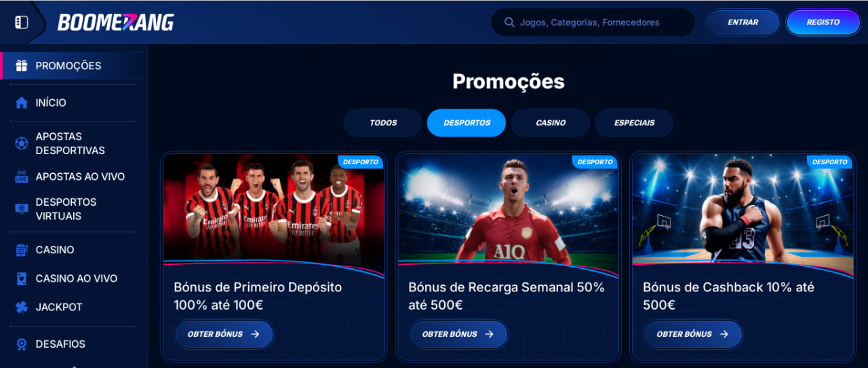Click the Promoções gift icon
The image size is (868, 368).
point(22,66)
